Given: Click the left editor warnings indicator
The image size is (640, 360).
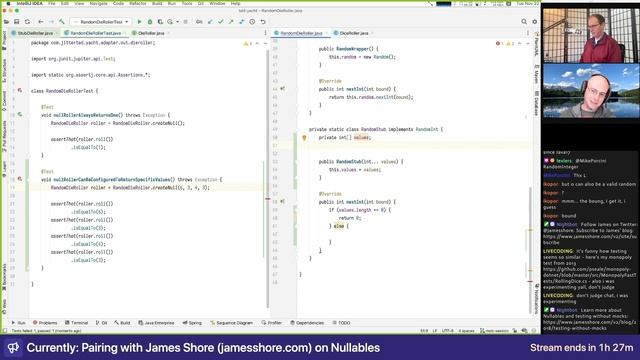Looking at the screenshot, I should pyautogui.click(x=248, y=43).
